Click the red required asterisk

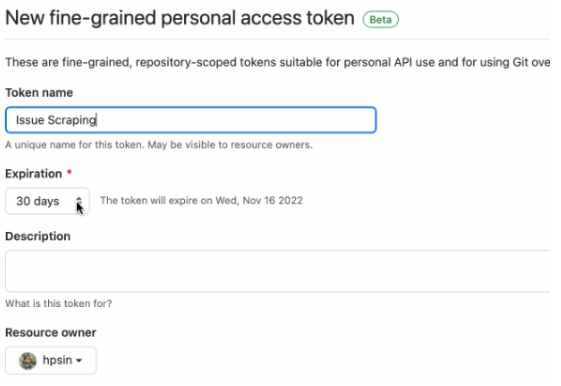click(69, 173)
